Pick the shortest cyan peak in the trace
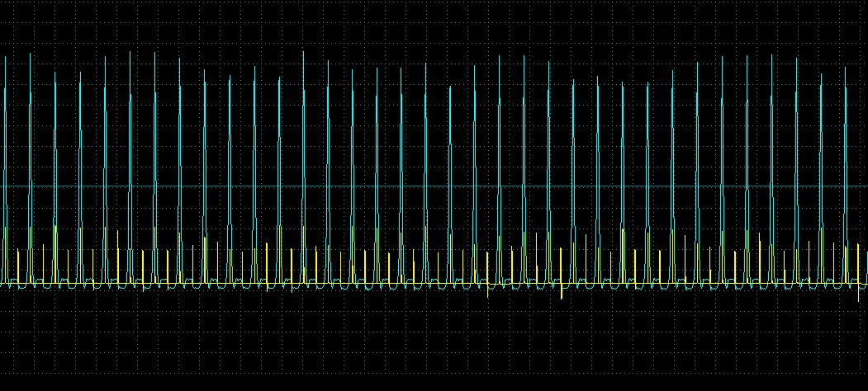The image size is (868, 391). pyautogui.click(x=448, y=89)
